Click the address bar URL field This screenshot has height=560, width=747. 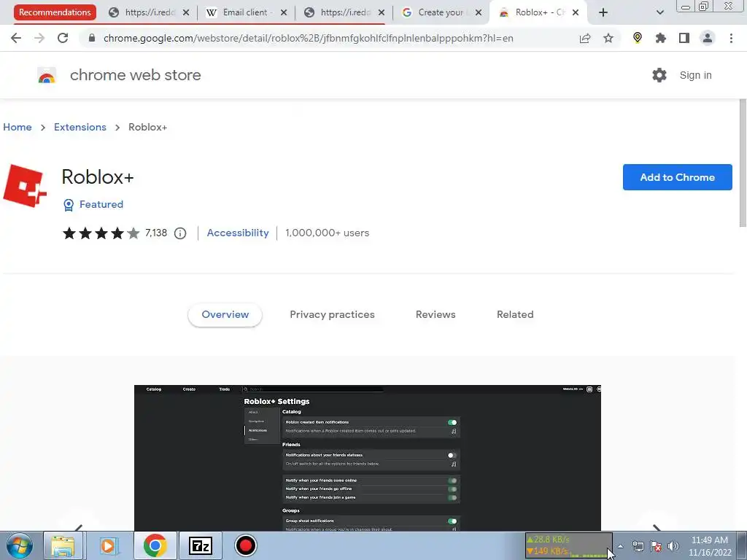pyautogui.click(x=309, y=38)
